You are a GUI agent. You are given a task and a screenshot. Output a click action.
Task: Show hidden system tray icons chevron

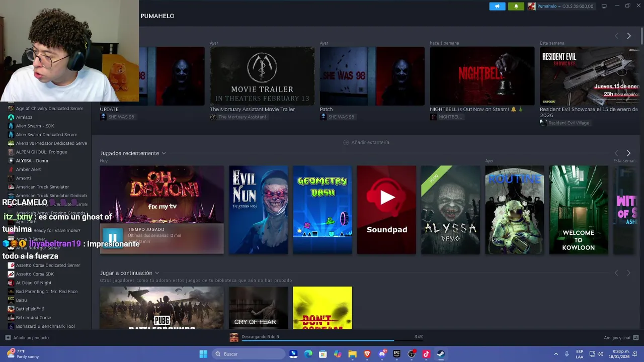click(556, 354)
